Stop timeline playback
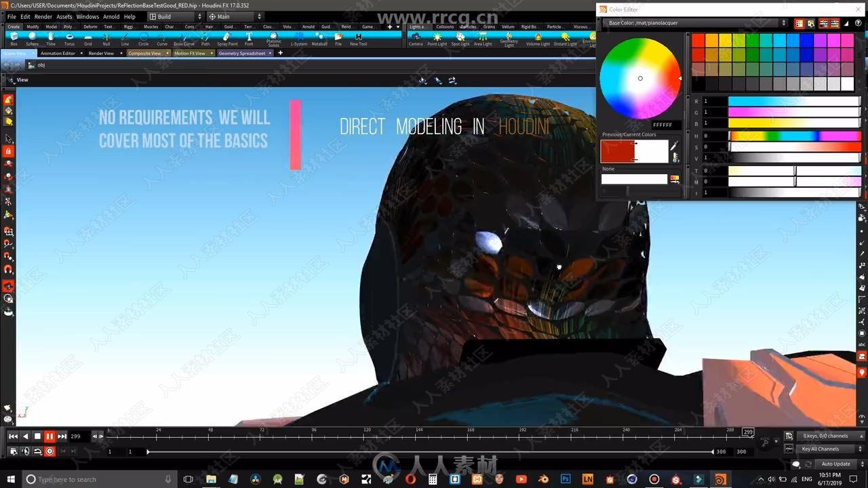Viewport: 868px width, 488px height. (37, 436)
